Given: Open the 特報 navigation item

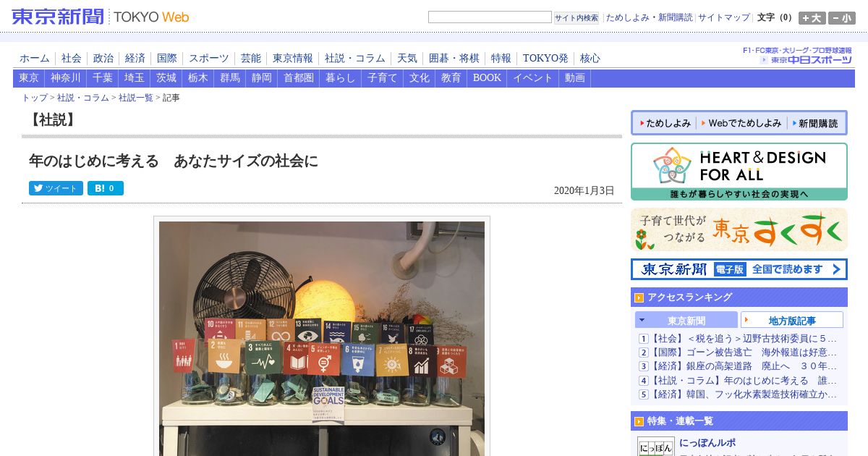Looking at the screenshot, I should [x=501, y=59].
